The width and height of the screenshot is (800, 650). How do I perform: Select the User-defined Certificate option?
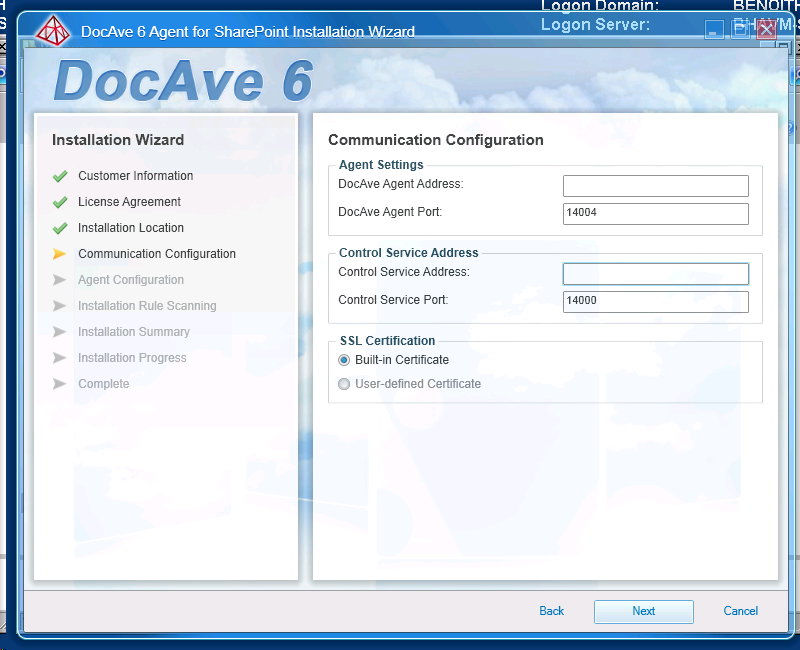344,384
